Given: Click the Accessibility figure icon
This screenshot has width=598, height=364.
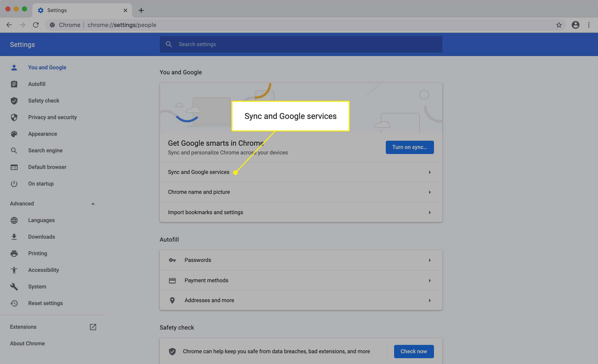Looking at the screenshot, I should coord(14,270).
